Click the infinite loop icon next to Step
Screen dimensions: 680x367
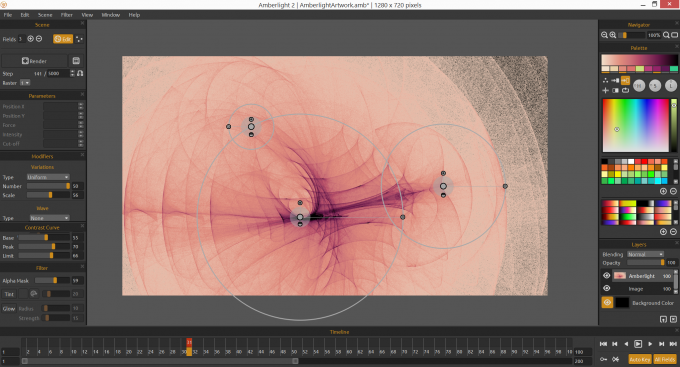coord(80,73)
